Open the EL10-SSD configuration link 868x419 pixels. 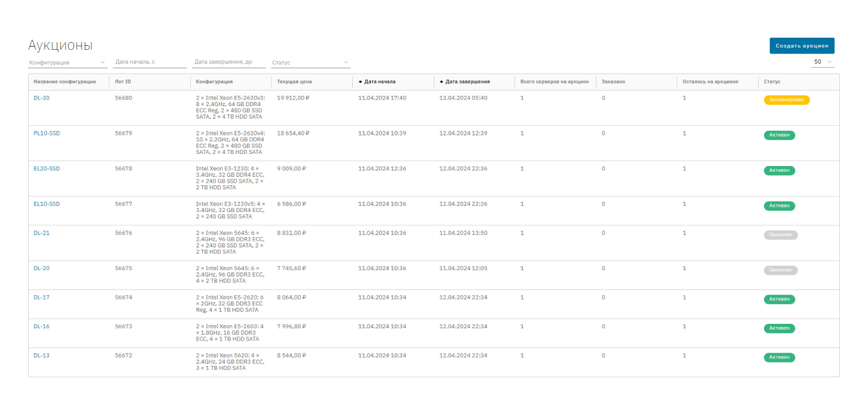click(47, 204)
